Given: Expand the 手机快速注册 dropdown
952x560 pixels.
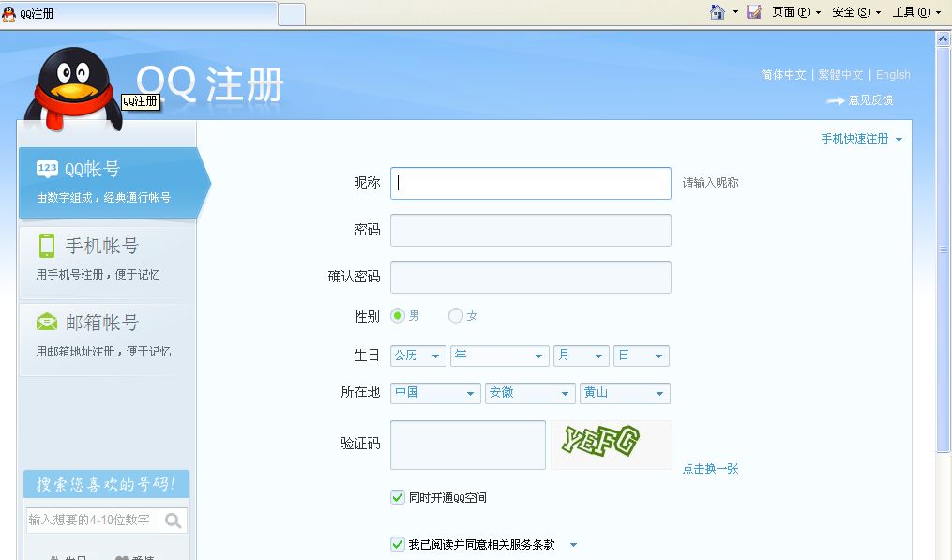Looking at the screenshot, I should 862,139.
